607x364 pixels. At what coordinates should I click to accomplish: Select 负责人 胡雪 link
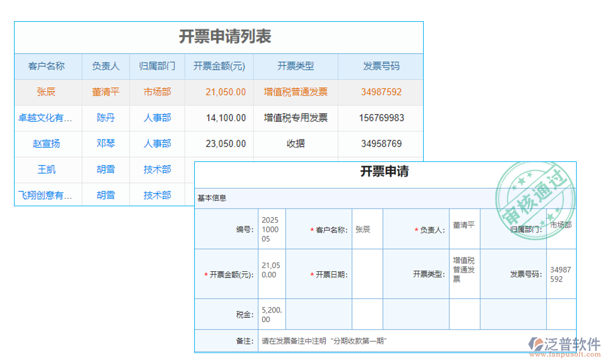106,170
